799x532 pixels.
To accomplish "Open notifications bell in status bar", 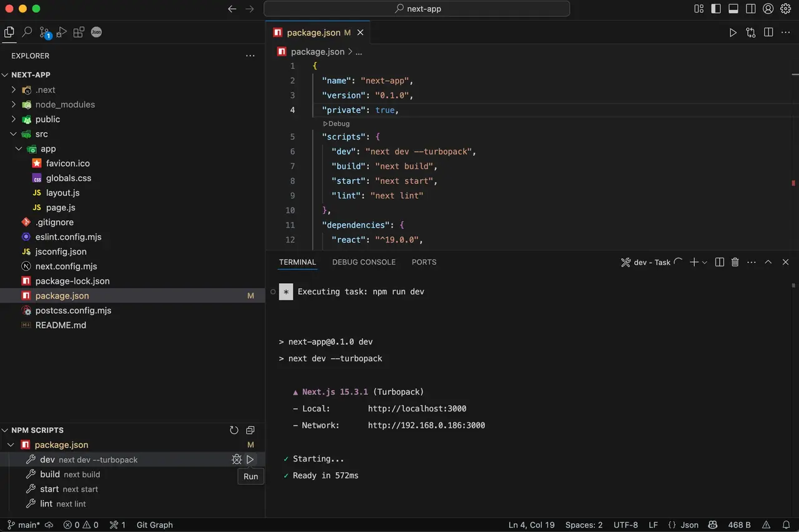I will click(785, 525).
